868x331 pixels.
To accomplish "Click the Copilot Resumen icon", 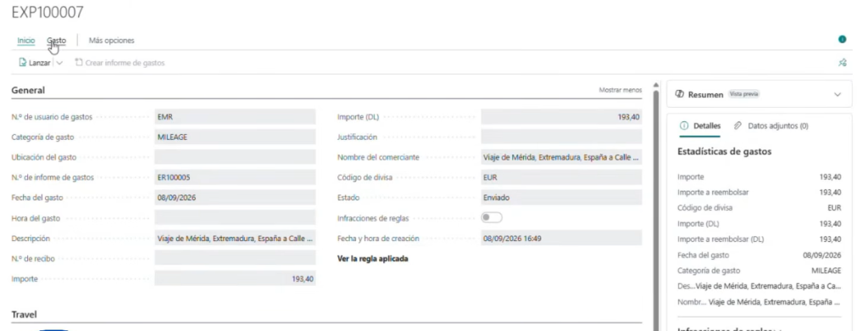I will [x=680, y=94].
